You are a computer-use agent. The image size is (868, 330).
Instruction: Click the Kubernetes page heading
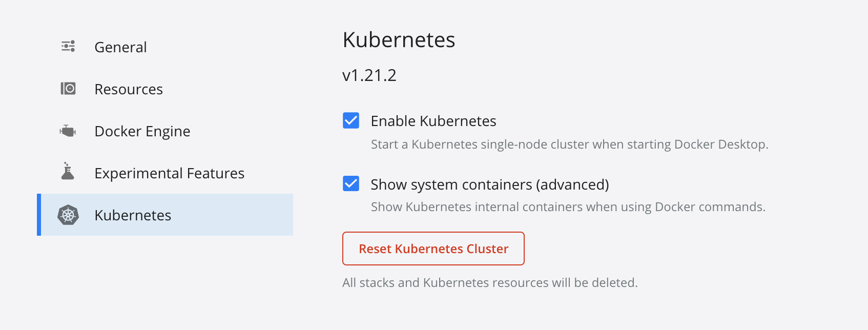tap(399, 40)
